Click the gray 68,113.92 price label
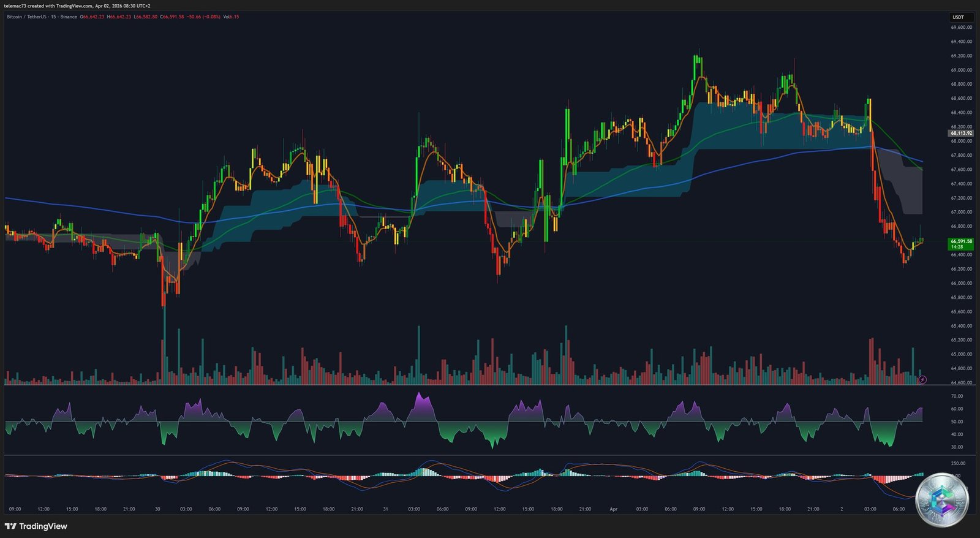The image size is (980, 538). (961, 133)
